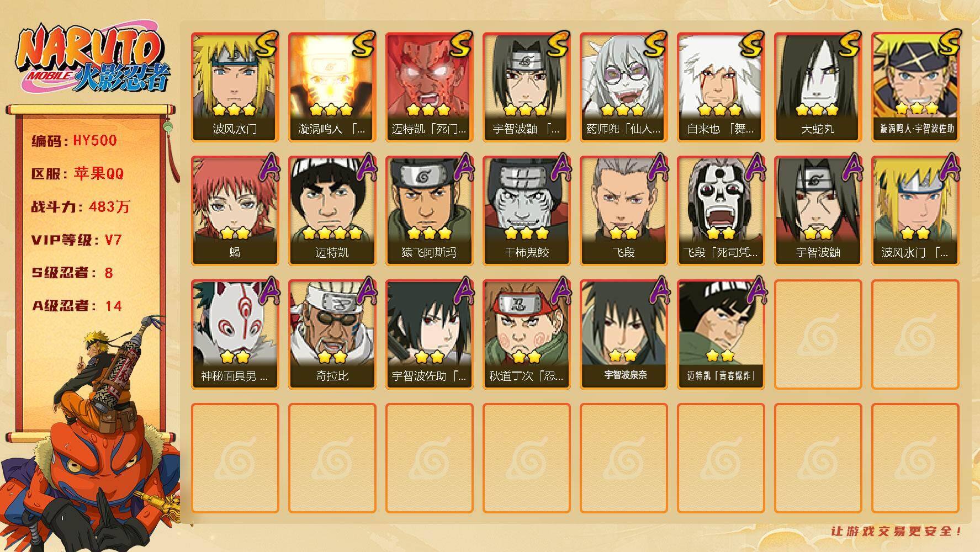Screen dimensions: 980x552
Task: Click the 编码: HY500 label
Action: [x=75, y=141]
